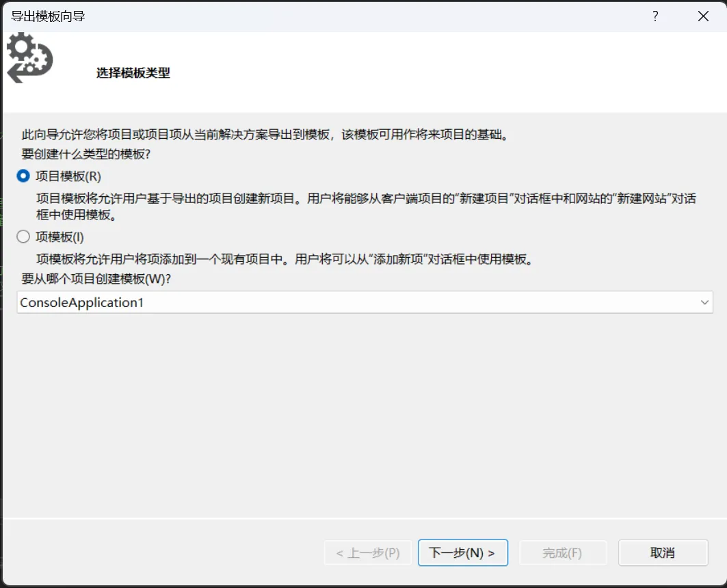Close the 导出模板向导 dialog with X

tap(703, 16)
